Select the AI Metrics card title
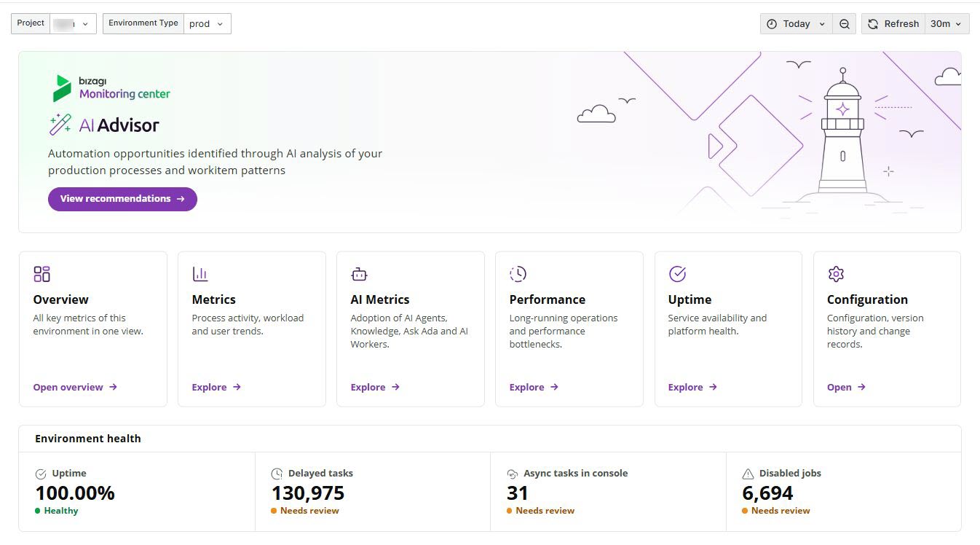This screenshot has height=545, width=980. pyautogui.click(x=380, y=299)
